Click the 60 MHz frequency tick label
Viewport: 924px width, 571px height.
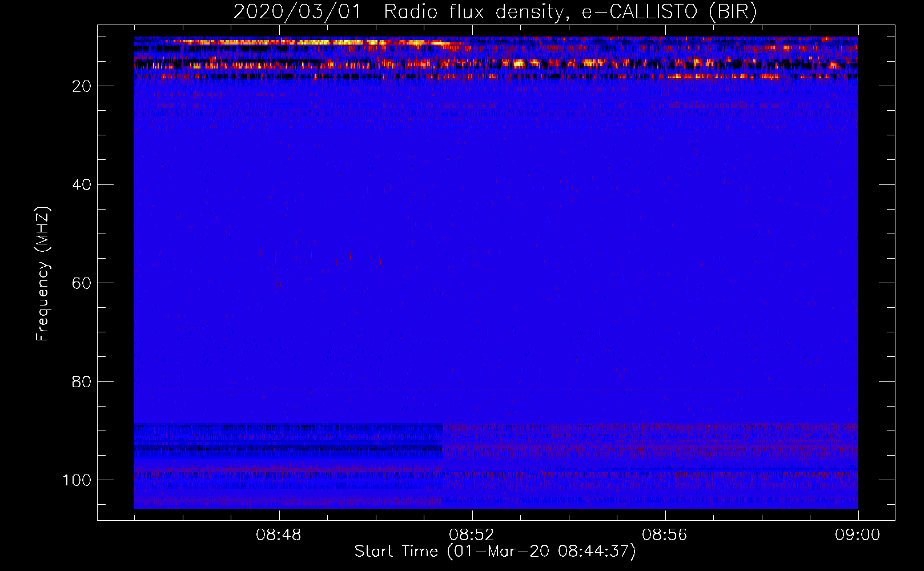pos(82,283)
